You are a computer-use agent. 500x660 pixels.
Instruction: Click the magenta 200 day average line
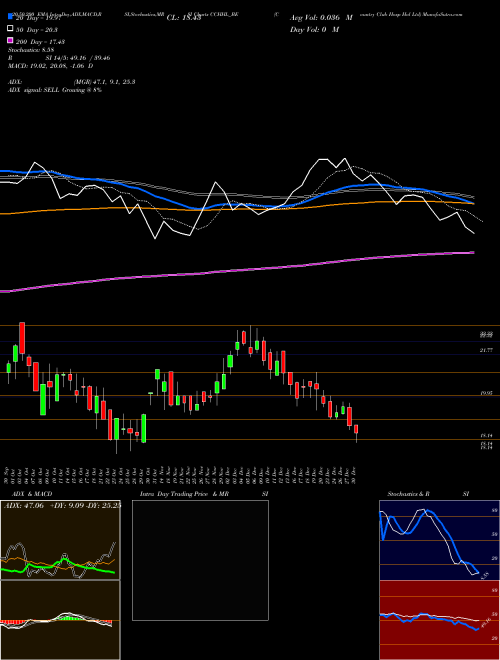236,271
